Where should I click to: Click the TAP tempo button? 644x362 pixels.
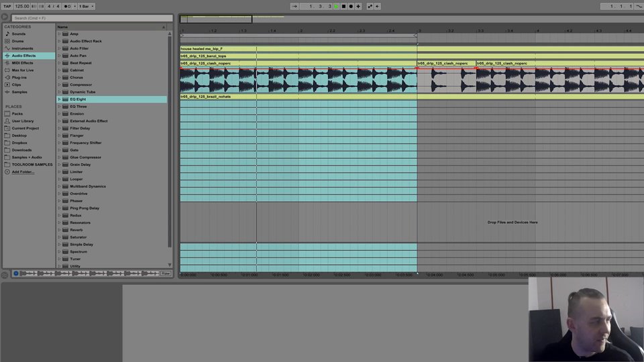(7, 6)
